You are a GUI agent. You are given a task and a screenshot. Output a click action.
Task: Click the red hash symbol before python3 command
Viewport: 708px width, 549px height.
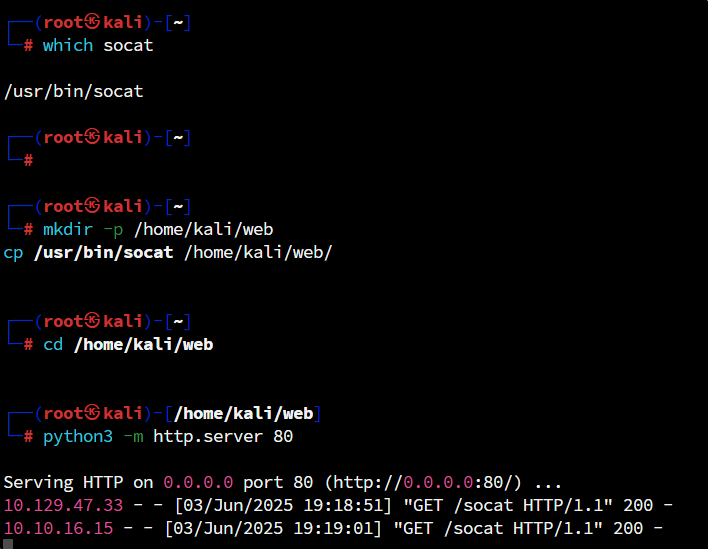28,436
